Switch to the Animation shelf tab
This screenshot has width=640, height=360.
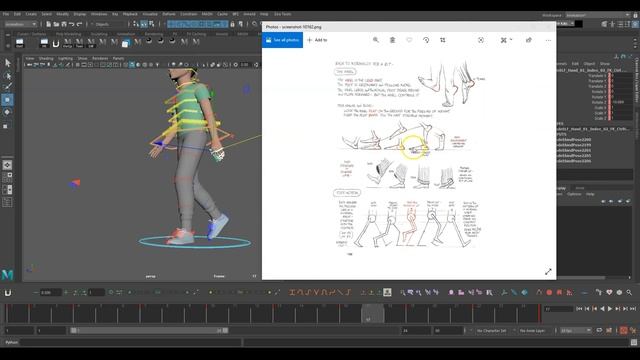(x=126, y=34)
